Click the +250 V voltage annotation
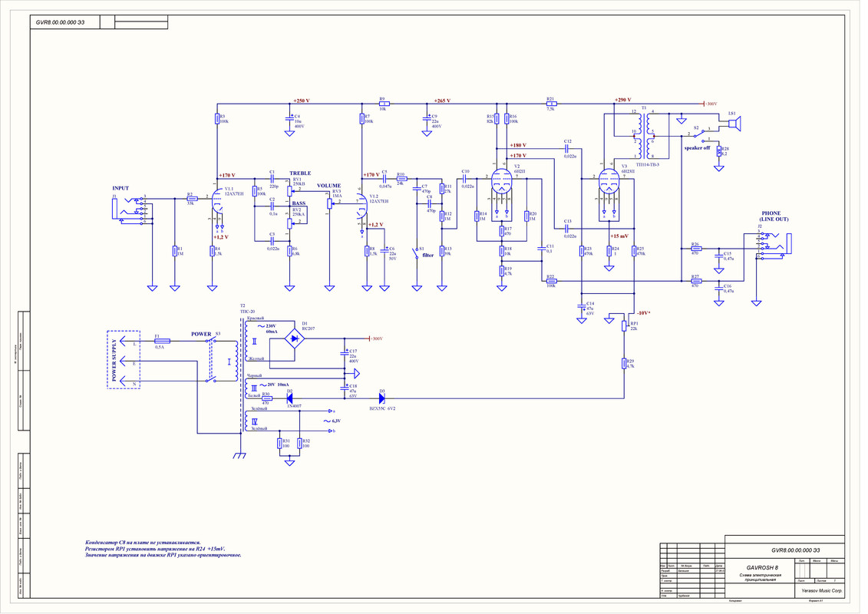 tap(302, 101)
